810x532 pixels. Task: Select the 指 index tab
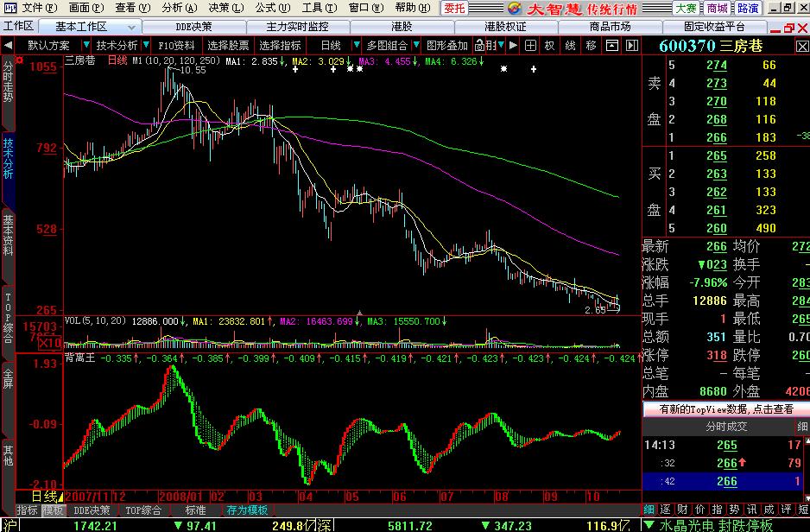click(x=717, y=510)
